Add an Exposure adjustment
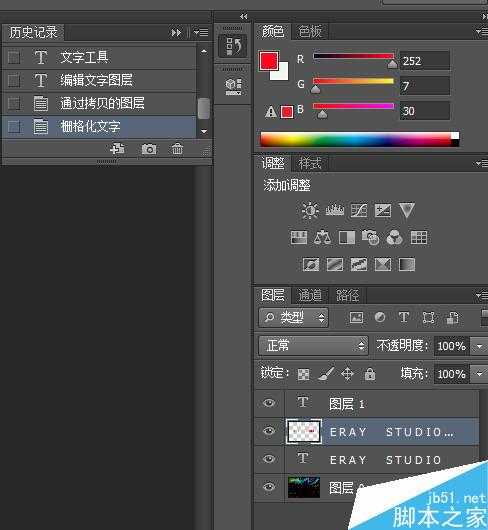The height and width of the screenshot is (530, 488). click(383, 210)
